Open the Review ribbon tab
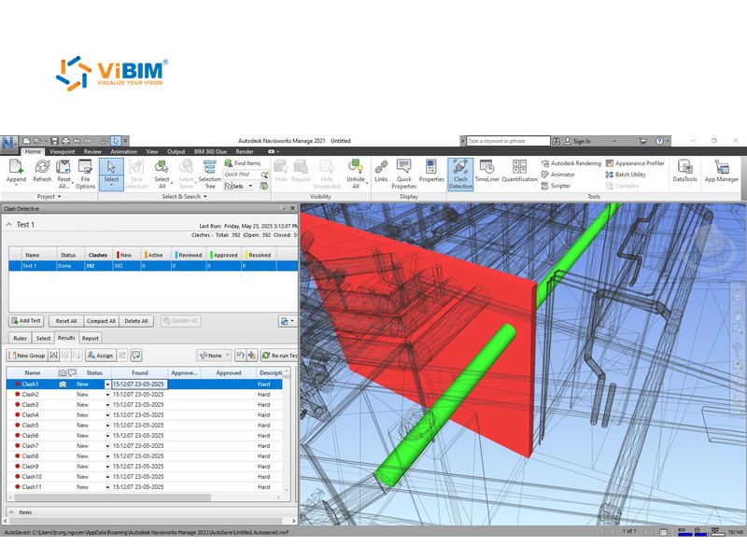The image size is (747, 560). 92,151
